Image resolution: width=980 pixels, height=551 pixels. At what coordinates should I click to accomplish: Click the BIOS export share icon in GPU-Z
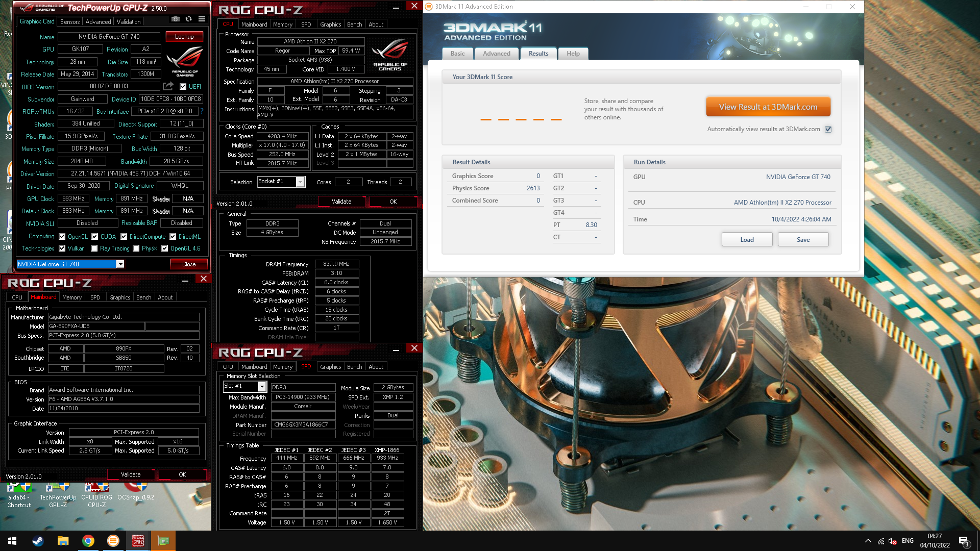coord(168,86)
